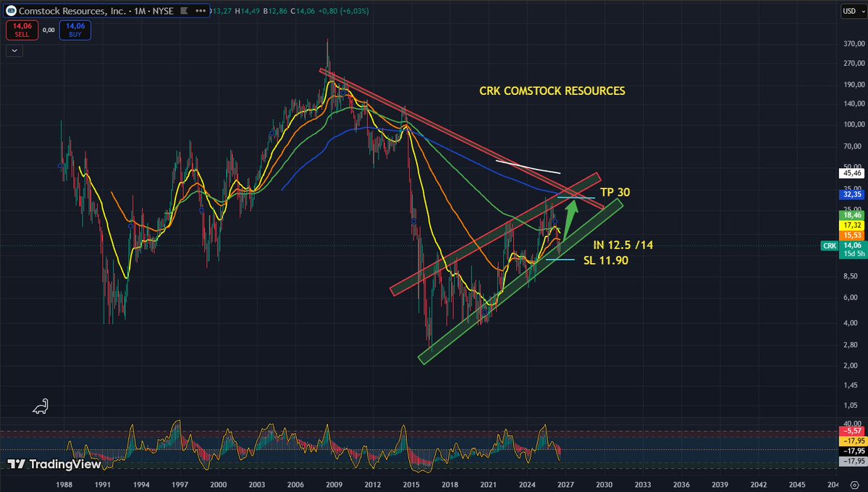The width and height of the screenshot is (868, 492).
Task: Click the yellow 17,32 price label
Action: point(852,225)
